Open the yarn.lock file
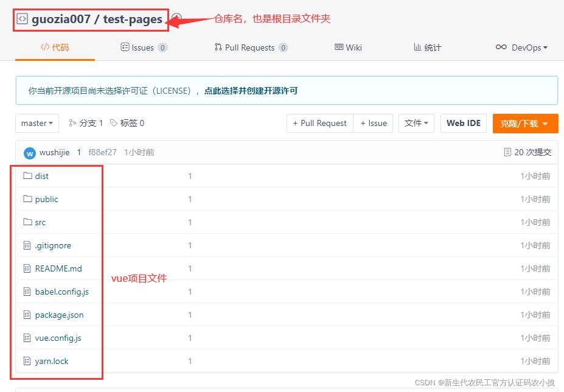Viewport: 564px width, 392px height. pos(52,361)
